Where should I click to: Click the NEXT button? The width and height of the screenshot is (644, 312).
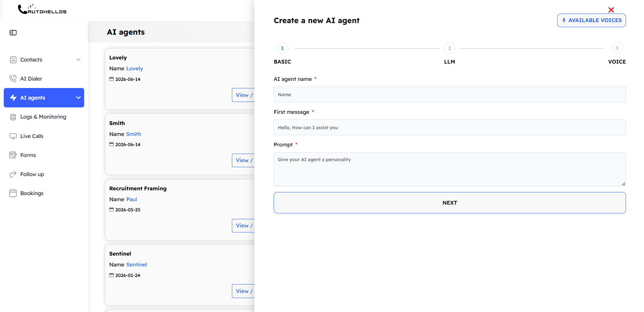click(450, 203)
